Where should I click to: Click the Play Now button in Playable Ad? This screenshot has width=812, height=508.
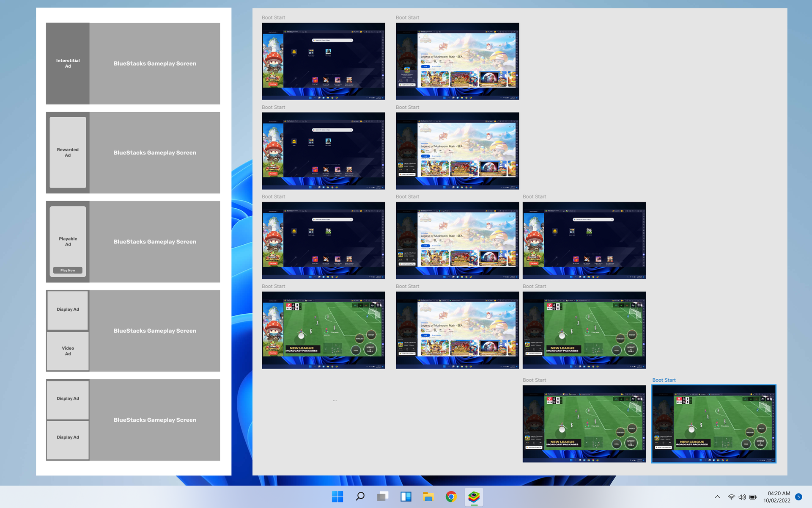click(x=68, y=270)
